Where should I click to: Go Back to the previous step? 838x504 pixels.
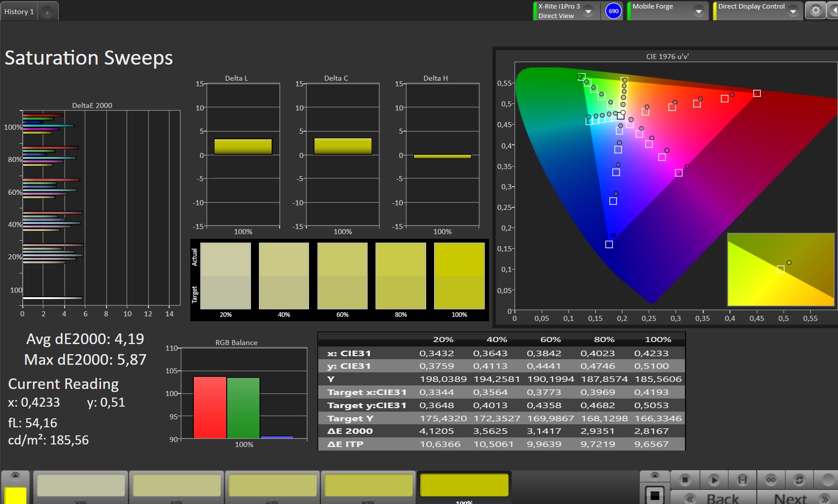[714, 498]
